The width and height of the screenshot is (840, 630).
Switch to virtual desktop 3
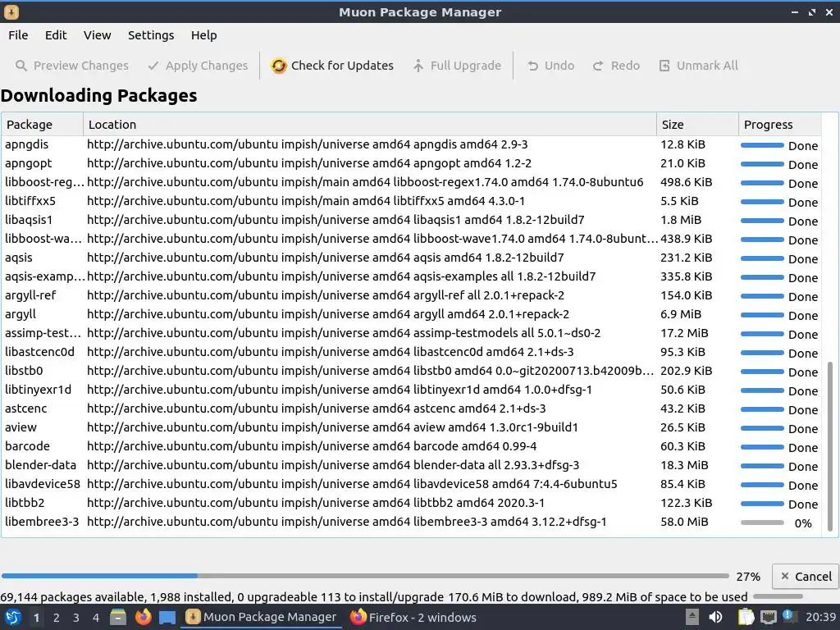[75, 618]
